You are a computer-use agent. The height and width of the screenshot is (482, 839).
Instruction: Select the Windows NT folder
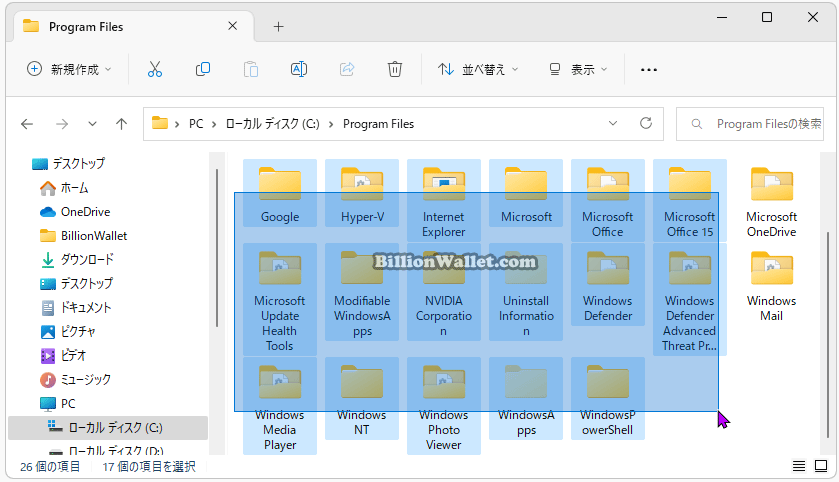(x=362, y=398)
